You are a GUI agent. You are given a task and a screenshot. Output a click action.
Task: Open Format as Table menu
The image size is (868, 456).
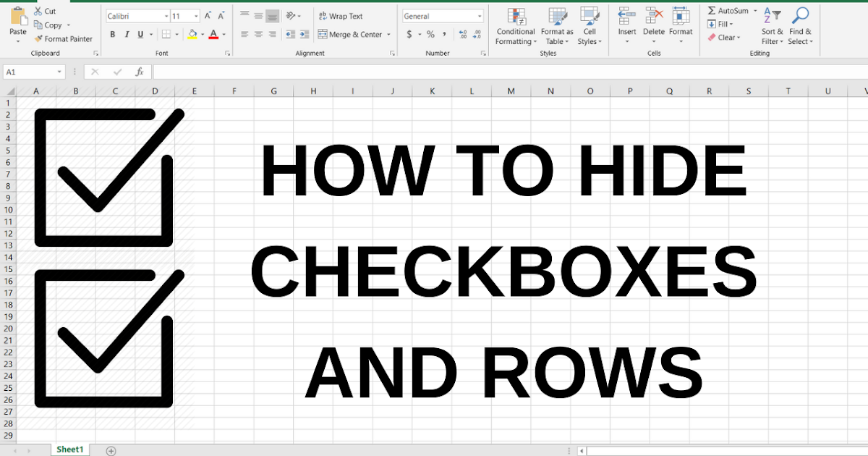point(557,27)
